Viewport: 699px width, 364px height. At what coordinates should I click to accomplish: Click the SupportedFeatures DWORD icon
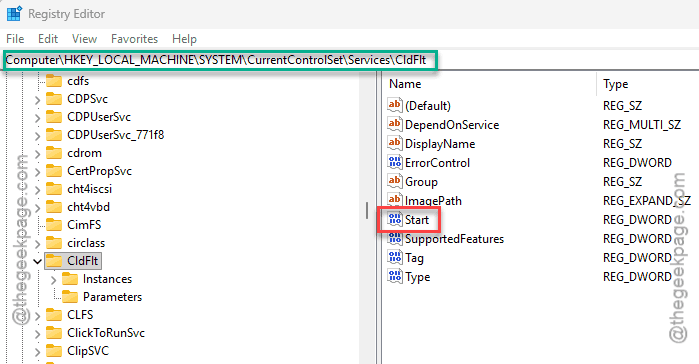(395, 238)
